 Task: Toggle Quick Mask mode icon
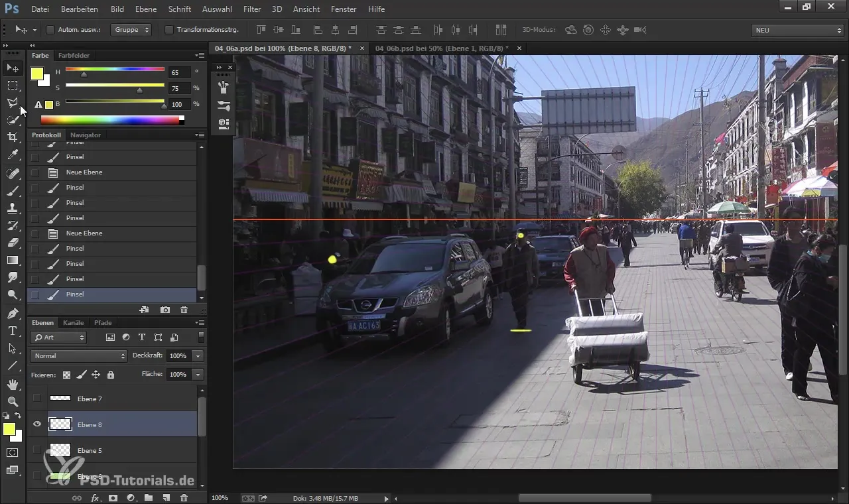[13, 453]
